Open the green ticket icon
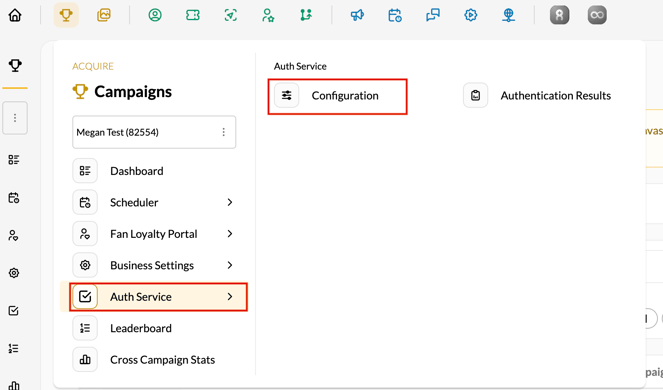This screenshot has width=663, height=390. pos(193,15)
